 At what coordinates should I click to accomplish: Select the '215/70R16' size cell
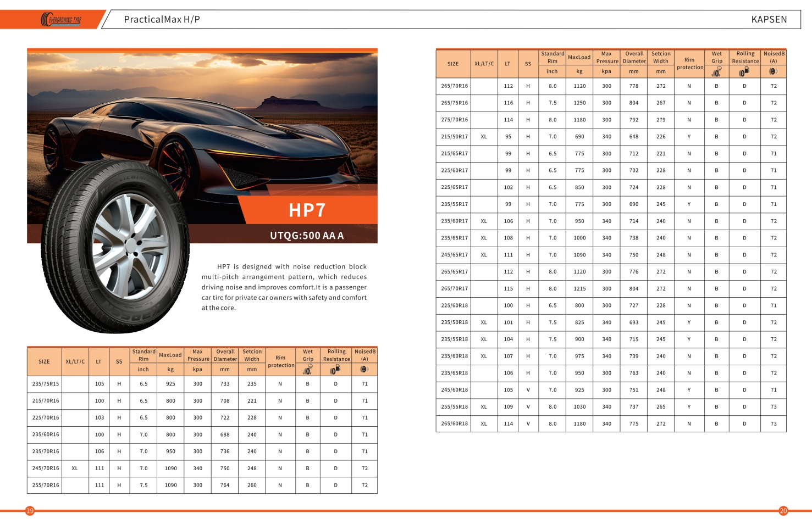[x=46, y=401]
